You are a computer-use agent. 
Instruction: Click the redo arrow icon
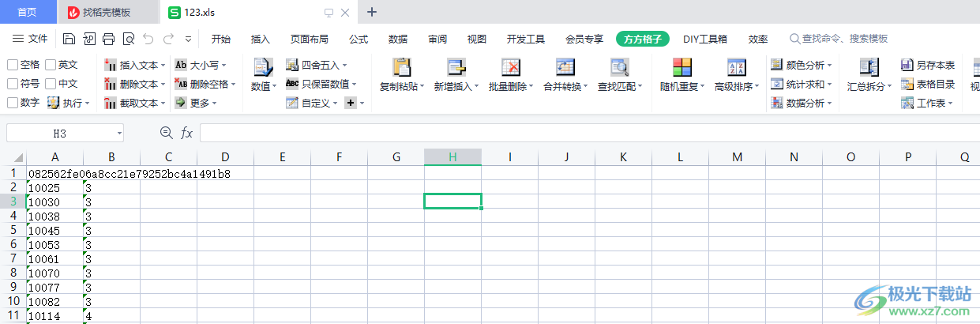(168, 39)
